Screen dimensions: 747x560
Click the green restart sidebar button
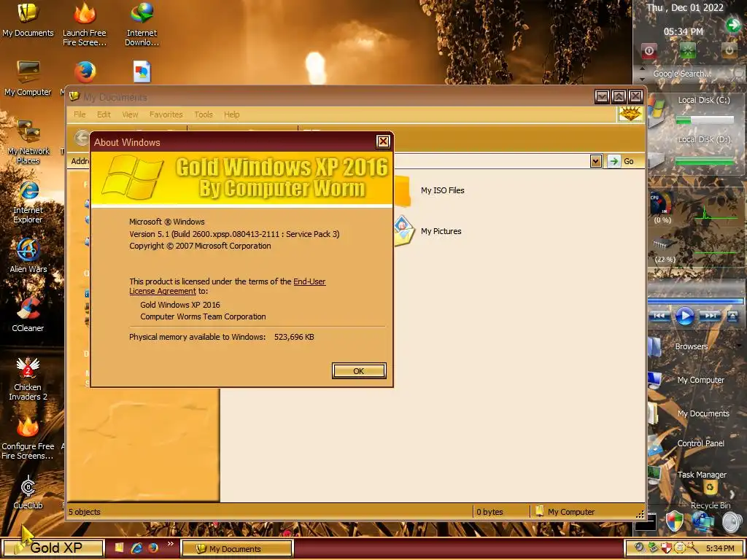688,50
